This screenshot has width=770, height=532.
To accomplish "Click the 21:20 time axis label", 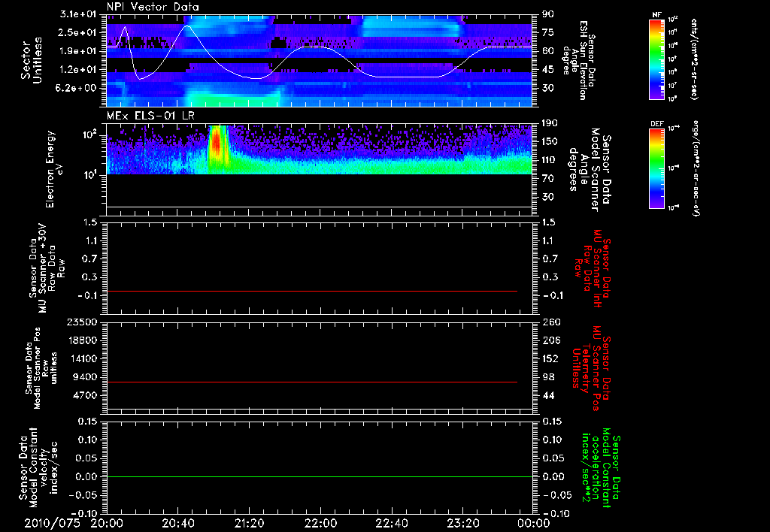I will (x=249, y=523).
